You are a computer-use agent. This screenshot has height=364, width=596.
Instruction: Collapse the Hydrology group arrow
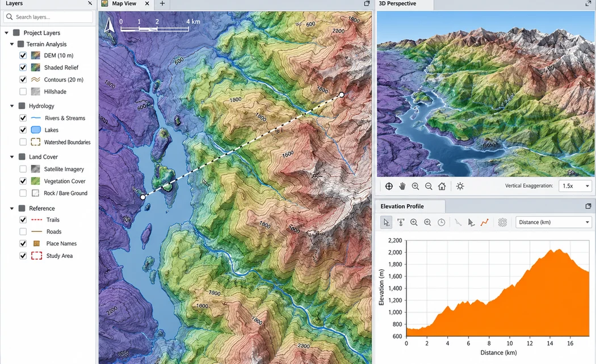coord(12,106)
